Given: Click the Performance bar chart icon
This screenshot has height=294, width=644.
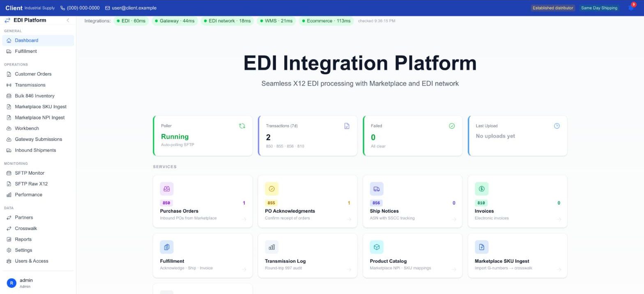Looking at the screenshot, I should 9,195.
